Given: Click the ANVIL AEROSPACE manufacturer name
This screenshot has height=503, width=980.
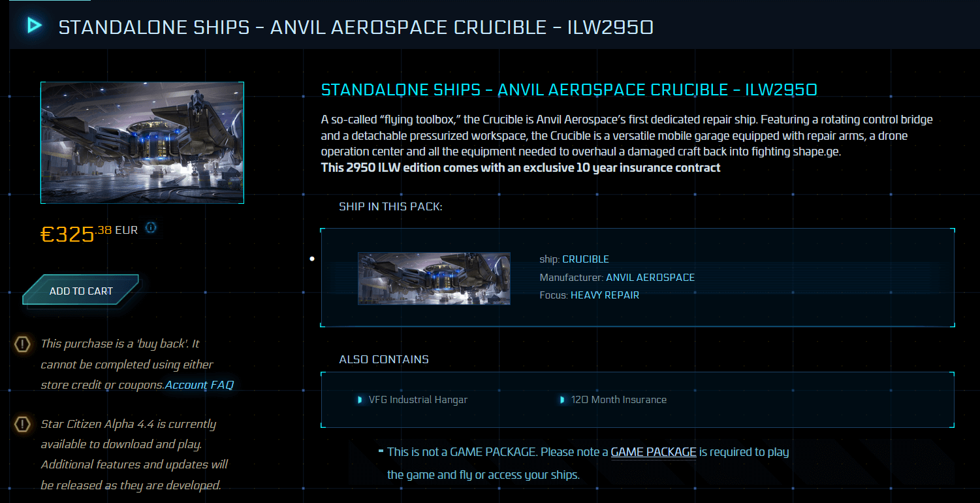Looking at the screenshot, I should point(650,278).
